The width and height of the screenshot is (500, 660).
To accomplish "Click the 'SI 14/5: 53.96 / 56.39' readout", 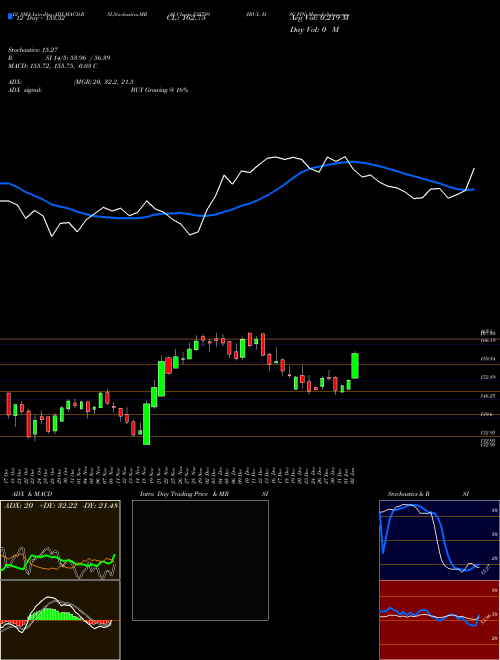I will pos(78,58).
